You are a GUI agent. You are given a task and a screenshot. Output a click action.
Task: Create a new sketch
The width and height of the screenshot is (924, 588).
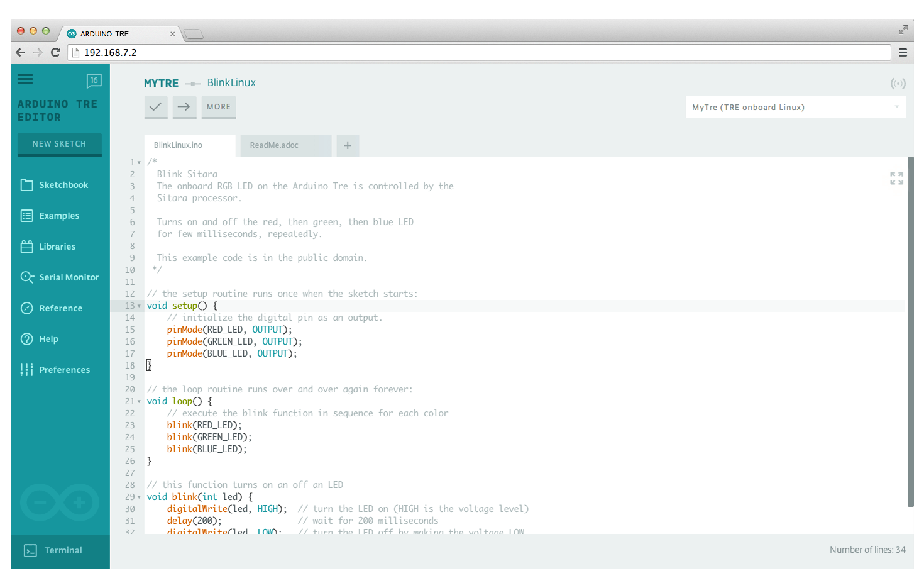59,143
